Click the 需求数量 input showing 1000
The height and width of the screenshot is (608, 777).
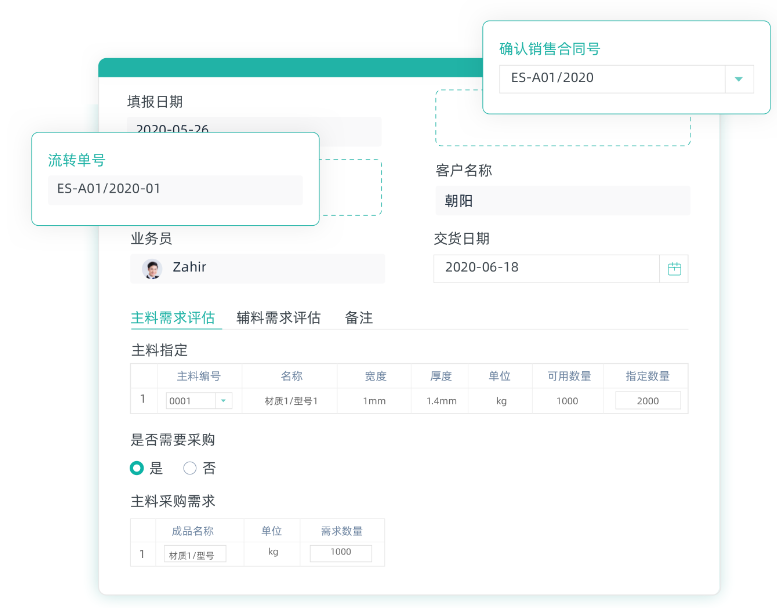click(340, 553)
